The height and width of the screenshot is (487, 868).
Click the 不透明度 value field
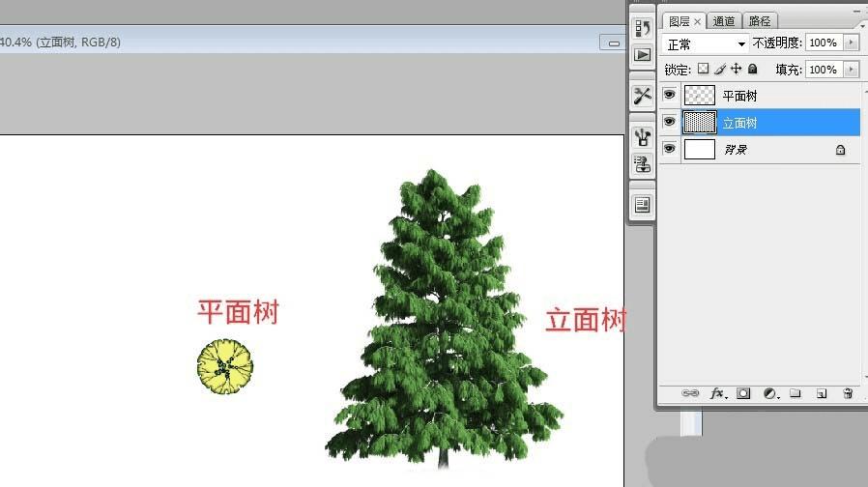click(825, 43)
